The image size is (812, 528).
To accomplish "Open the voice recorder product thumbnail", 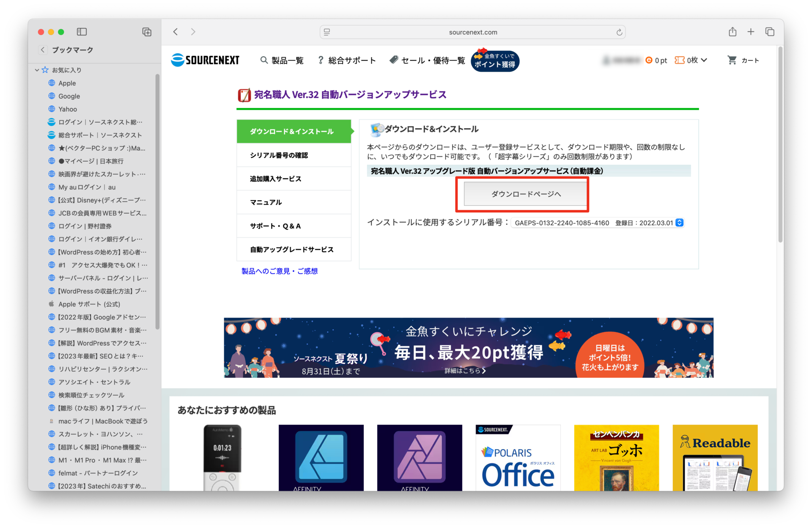I will (x=222, y=458).
